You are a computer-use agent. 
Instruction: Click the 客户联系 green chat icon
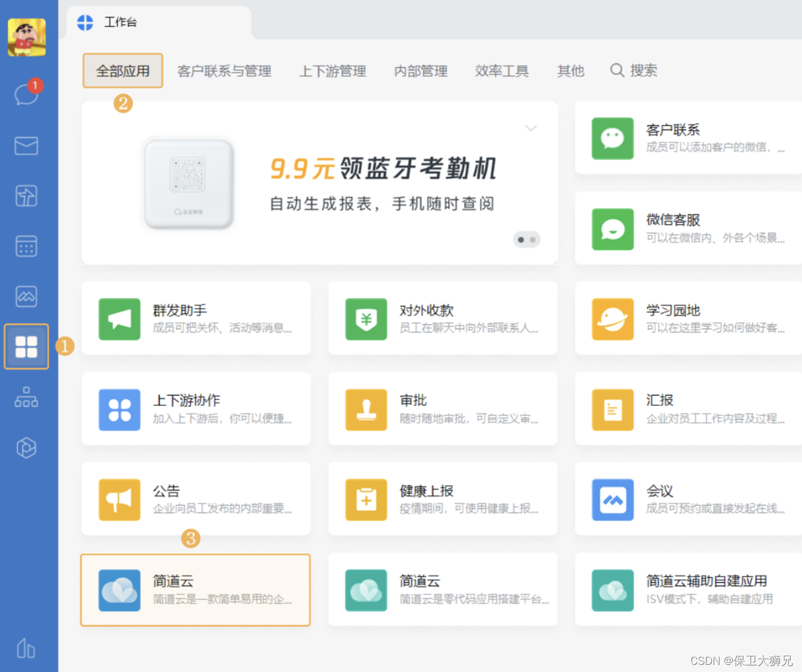[613, 138]
